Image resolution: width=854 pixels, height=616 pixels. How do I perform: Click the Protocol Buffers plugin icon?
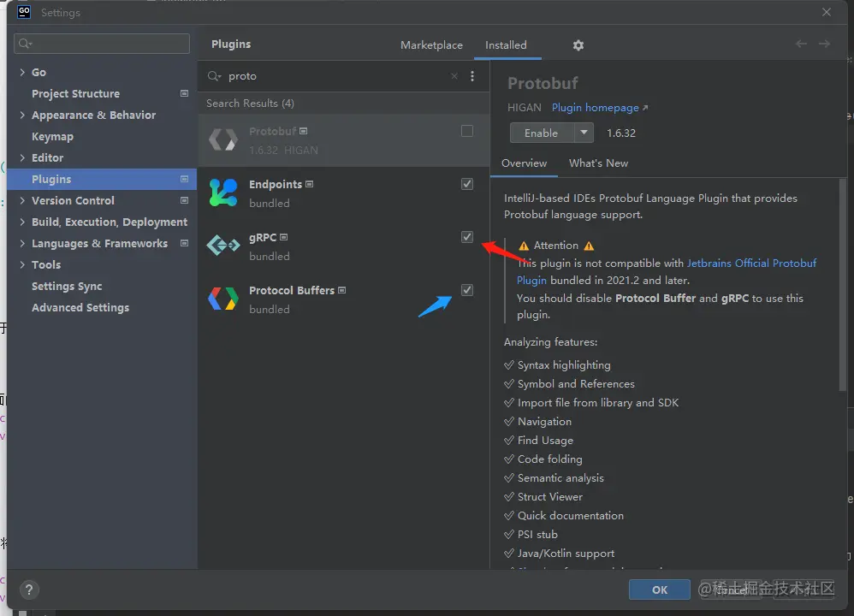223,299
